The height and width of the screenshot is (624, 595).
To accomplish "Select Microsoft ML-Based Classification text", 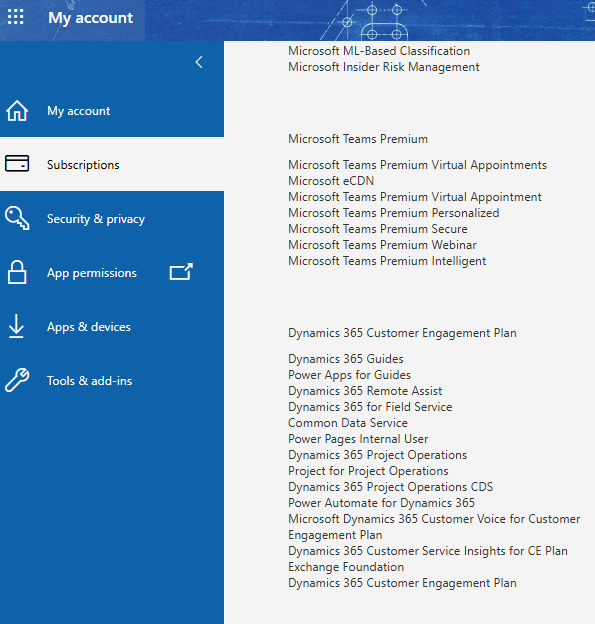I will (x=379, y=51).
